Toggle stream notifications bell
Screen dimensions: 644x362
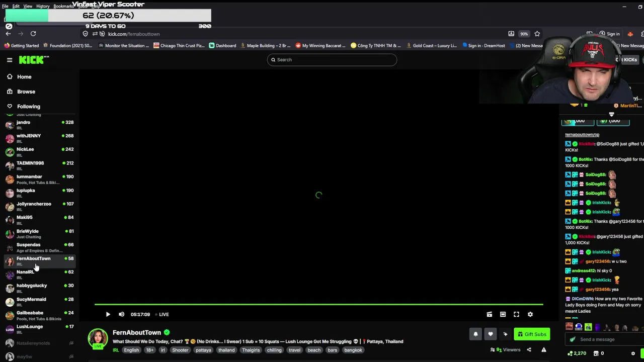pos(475,334)
